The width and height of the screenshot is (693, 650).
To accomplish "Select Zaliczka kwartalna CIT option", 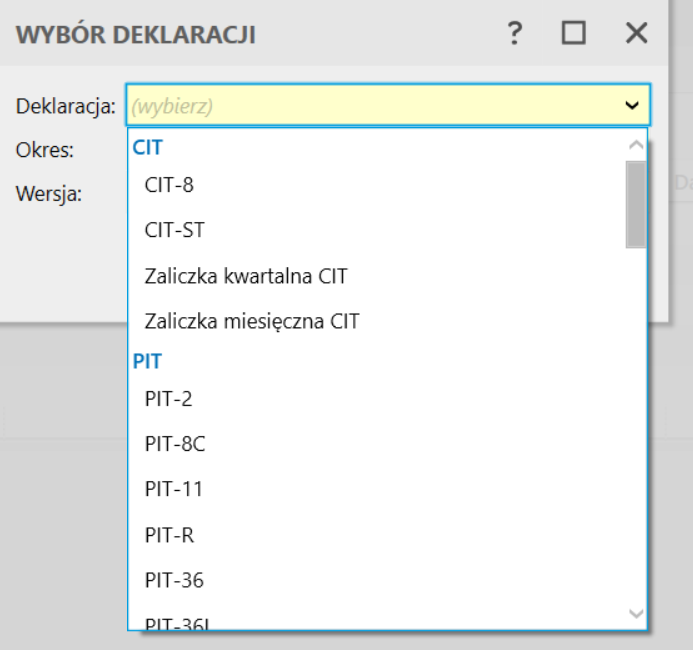I will pos(246,276).
